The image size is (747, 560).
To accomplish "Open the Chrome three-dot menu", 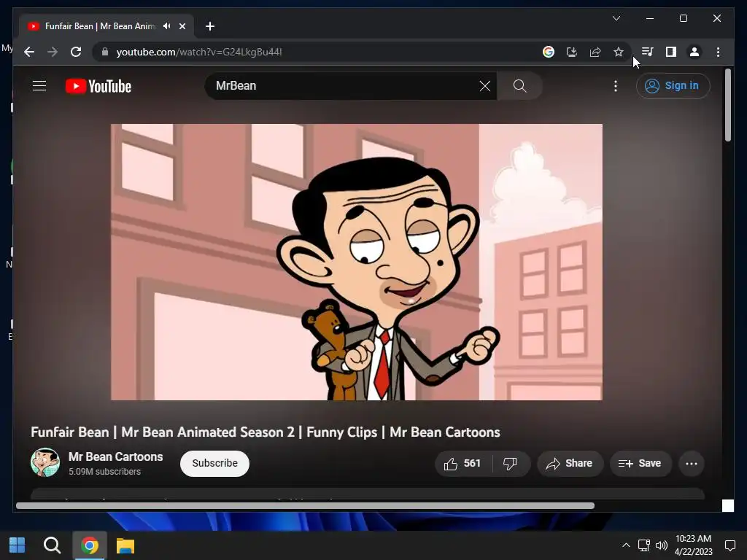I will (x=718, y=52).
